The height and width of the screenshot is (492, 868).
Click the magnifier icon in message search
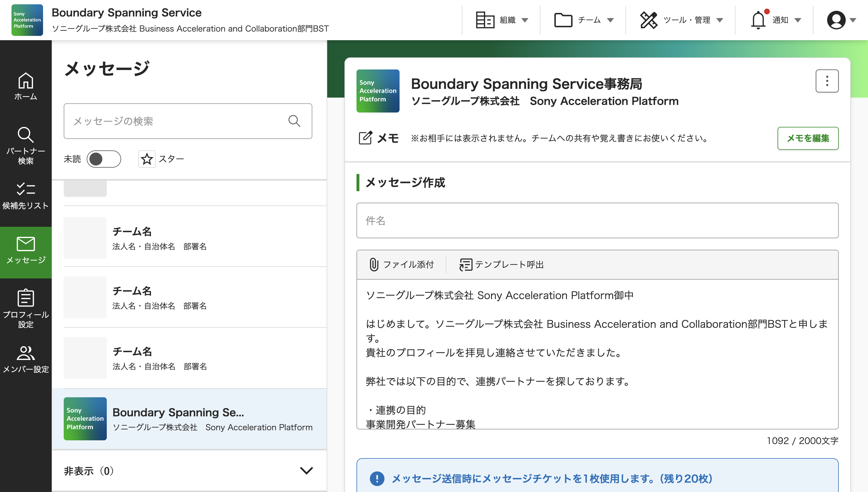click(294, 121)
